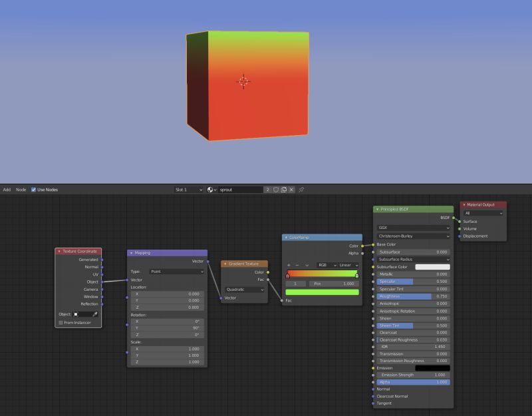The image size is (532, 416).
Task: Toggle fake user protection for the sprout material
Action: tap(275, 190)
